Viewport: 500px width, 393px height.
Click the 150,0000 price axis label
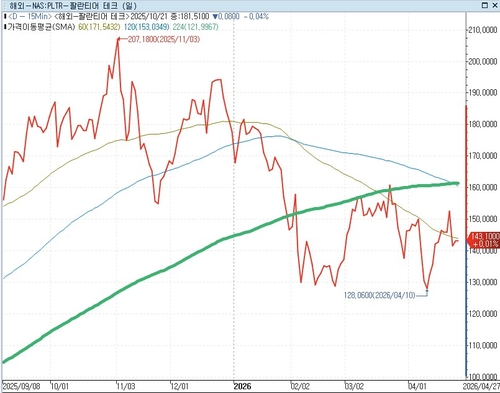[483, 219]
